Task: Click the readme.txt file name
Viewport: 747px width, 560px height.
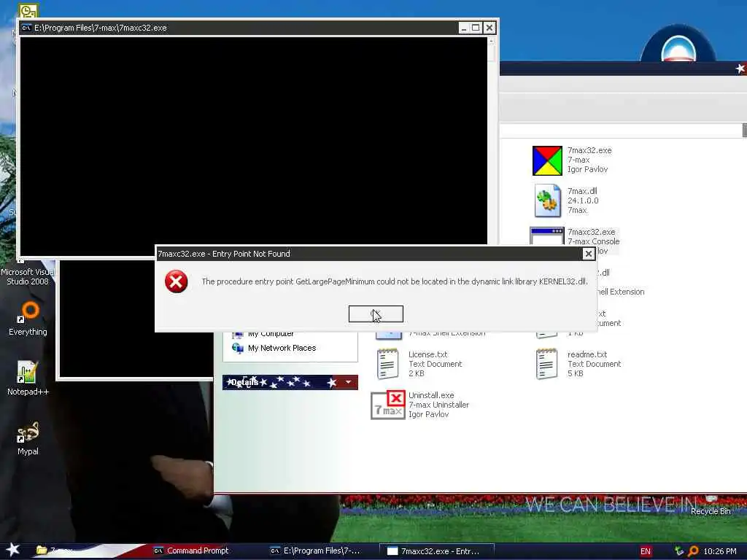Action: point(587,354)
